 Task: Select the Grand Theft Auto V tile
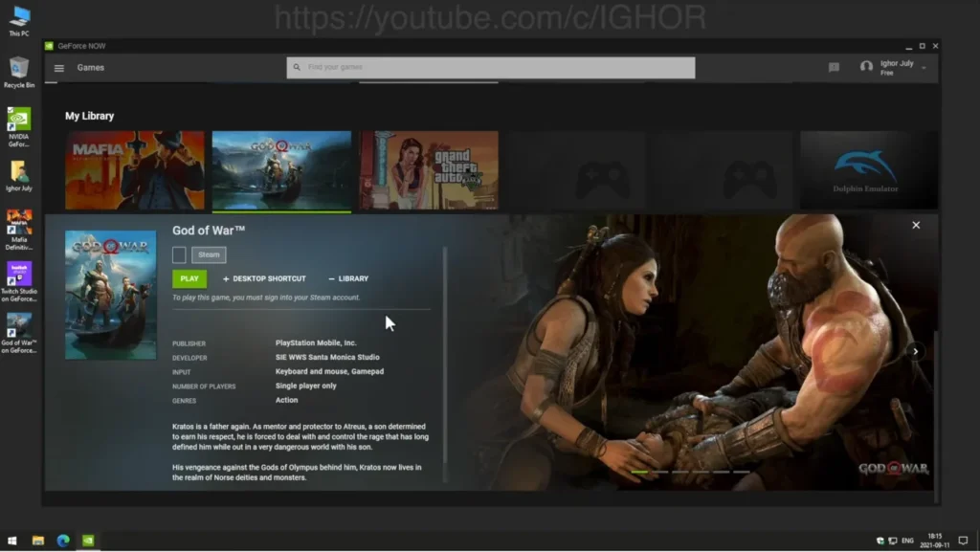click(x=429, y=170)
